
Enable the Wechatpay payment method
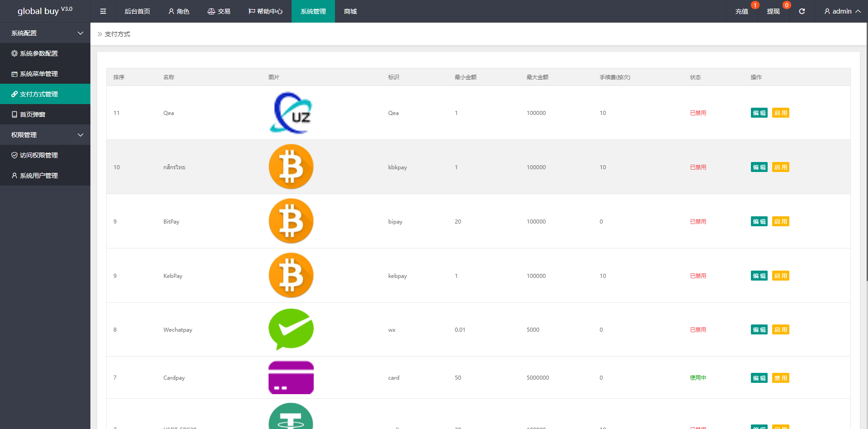[x=780, y=329]
